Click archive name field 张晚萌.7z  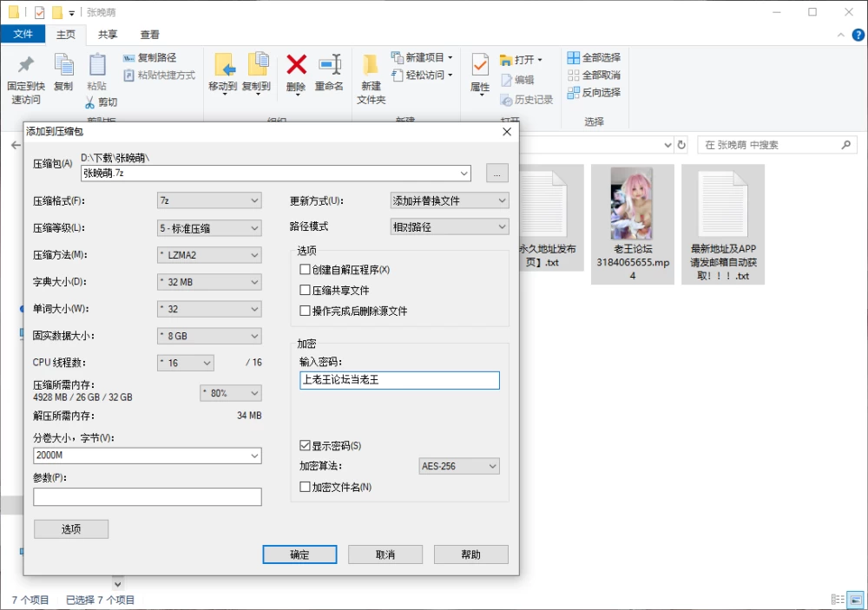[x=276, y=174]
